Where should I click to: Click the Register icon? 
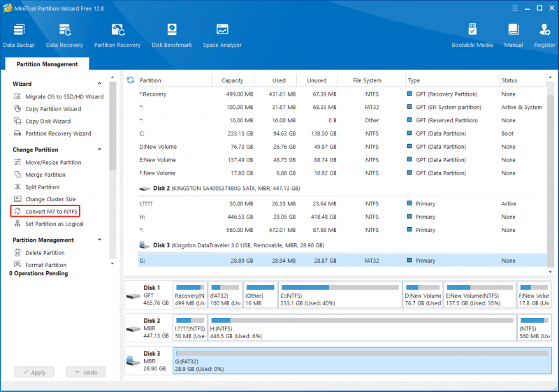tap(544, 35)
